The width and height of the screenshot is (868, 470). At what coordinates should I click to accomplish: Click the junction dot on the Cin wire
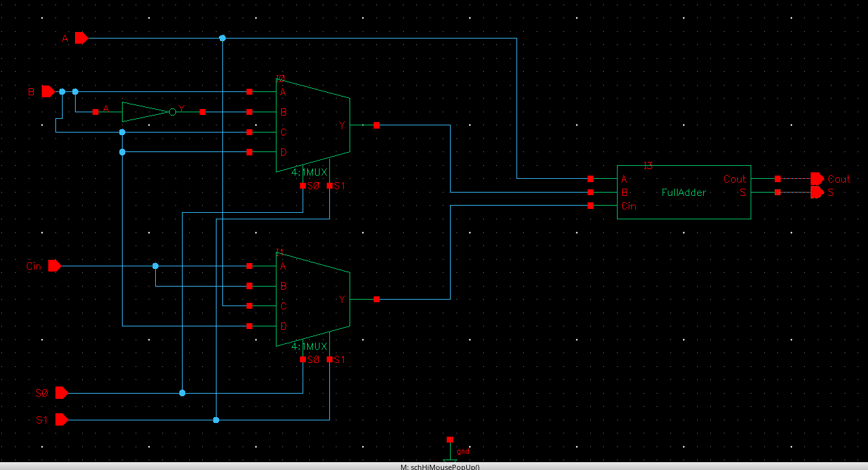pyautogui.click(x=155, y=266)
